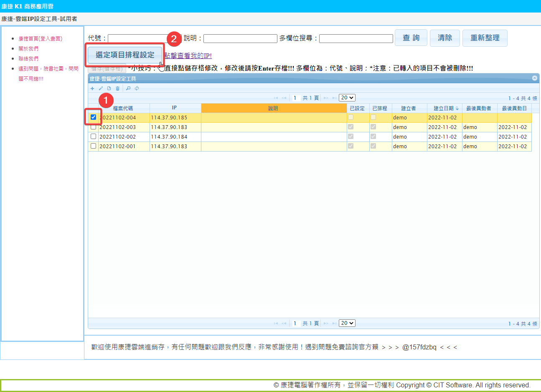Click the edit pencil icon in grid toolbar

pyautogui.click(x=101, y=89)
